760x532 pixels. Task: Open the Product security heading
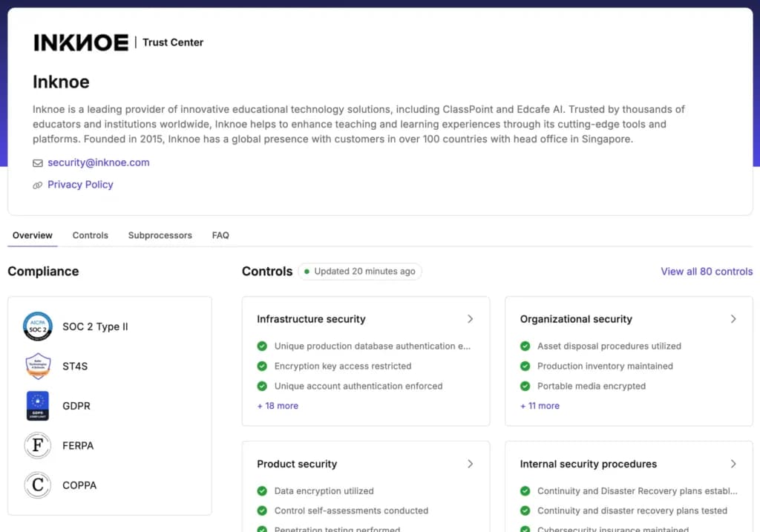click(297, 464)
